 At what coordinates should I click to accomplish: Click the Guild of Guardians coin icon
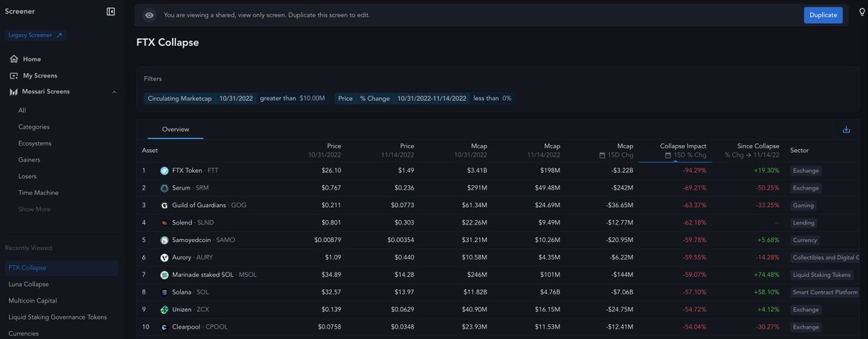[x=164, y=206]
